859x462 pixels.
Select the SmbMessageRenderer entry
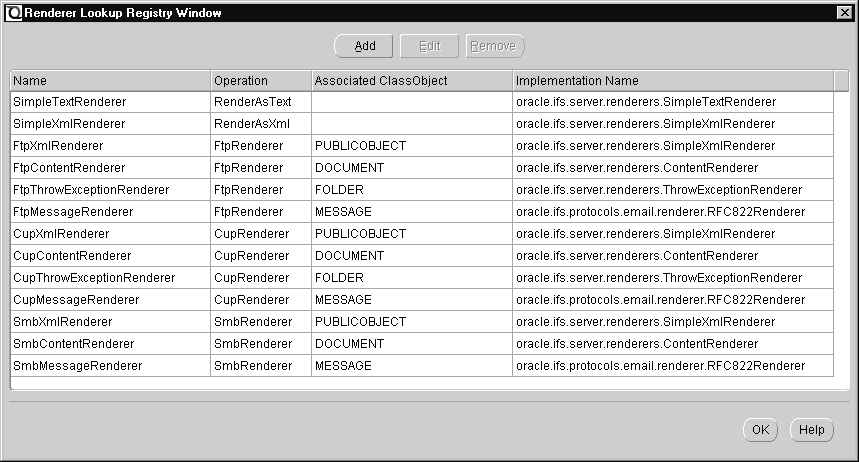pyautogui.click(x=110, y=366)
